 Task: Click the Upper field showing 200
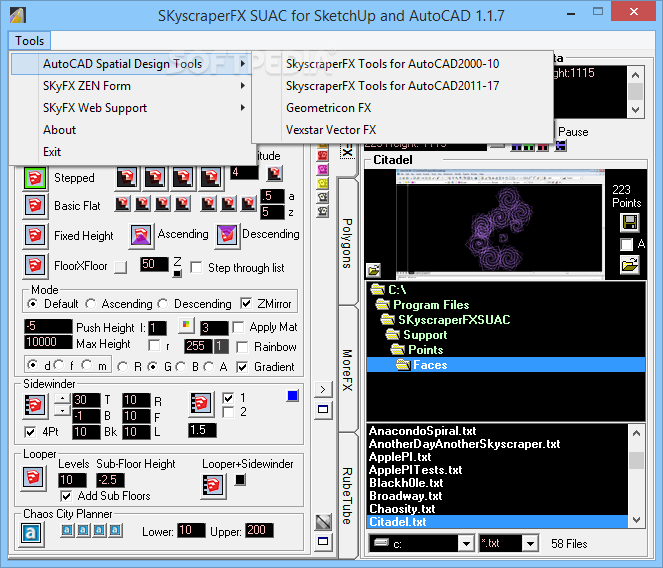point(259,530)
